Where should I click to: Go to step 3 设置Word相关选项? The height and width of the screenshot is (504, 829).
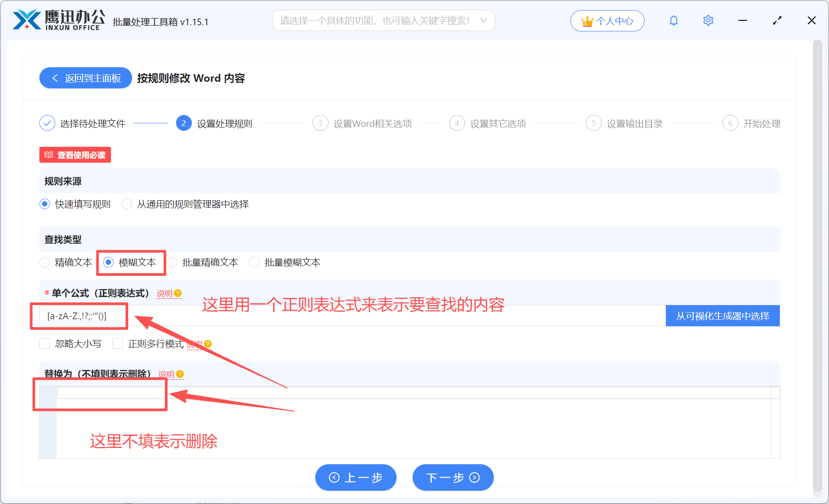coord(362,123)
